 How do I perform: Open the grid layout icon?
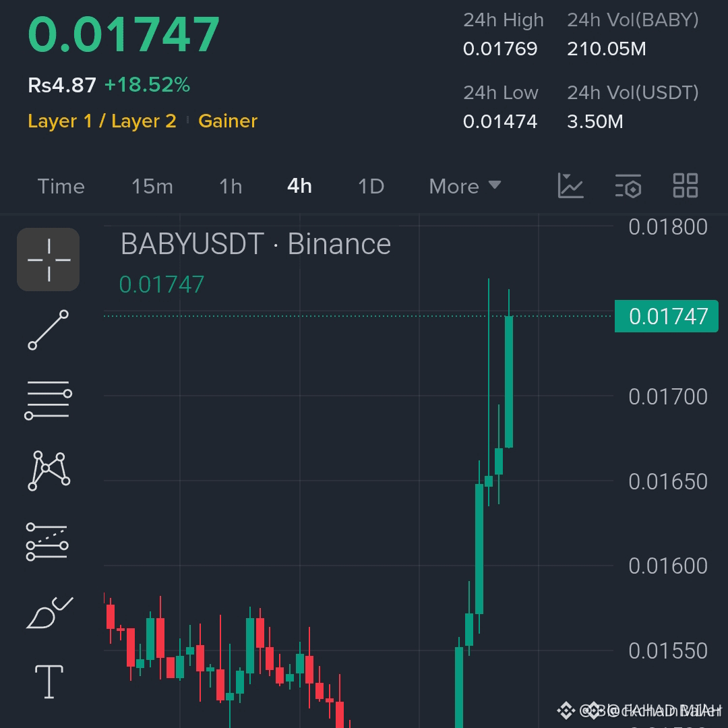click(686, 186)
